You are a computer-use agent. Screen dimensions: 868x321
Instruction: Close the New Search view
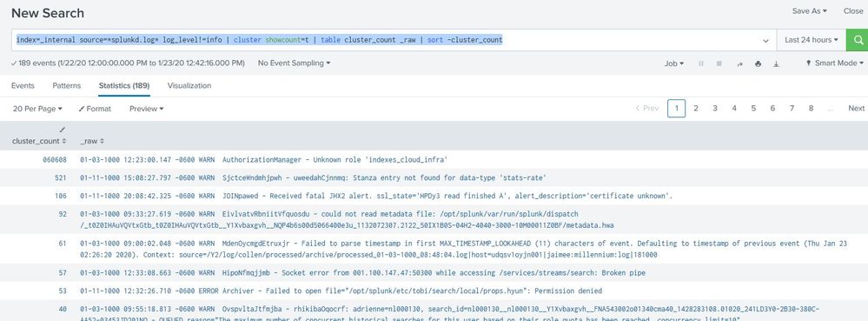click(853, 11)
